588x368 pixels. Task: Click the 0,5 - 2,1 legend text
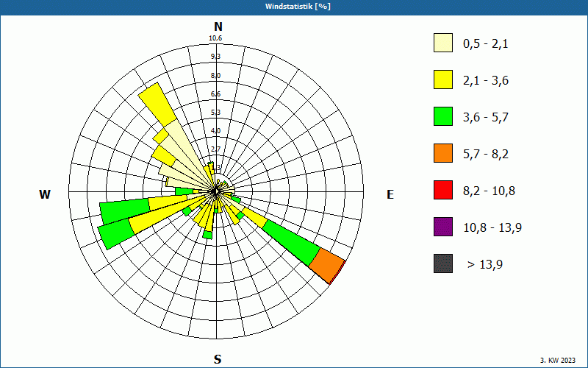point(486,44)
